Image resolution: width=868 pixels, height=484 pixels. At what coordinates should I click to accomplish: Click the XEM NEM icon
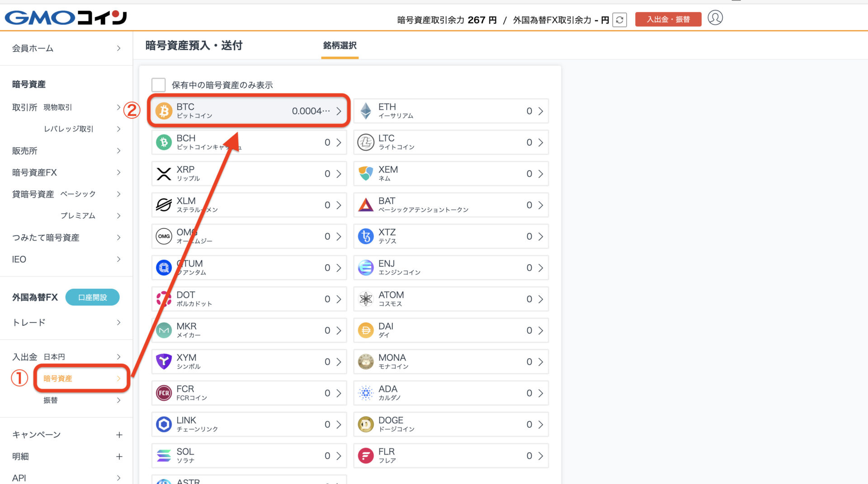(x=366, y=174)
